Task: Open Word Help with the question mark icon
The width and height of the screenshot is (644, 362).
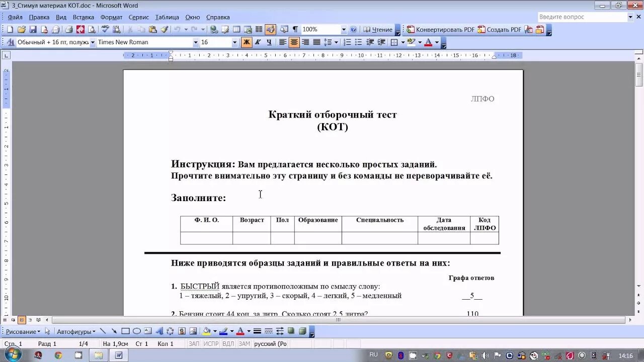Action: [353, 30]
